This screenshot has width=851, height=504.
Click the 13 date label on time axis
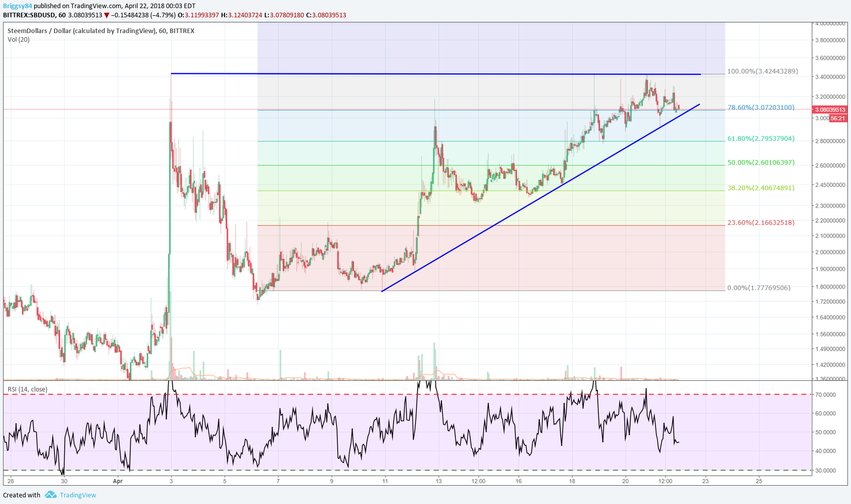point(438,481)
